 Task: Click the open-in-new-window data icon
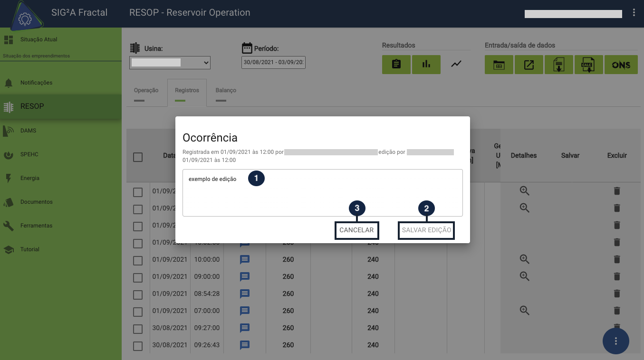coord(529,65)
